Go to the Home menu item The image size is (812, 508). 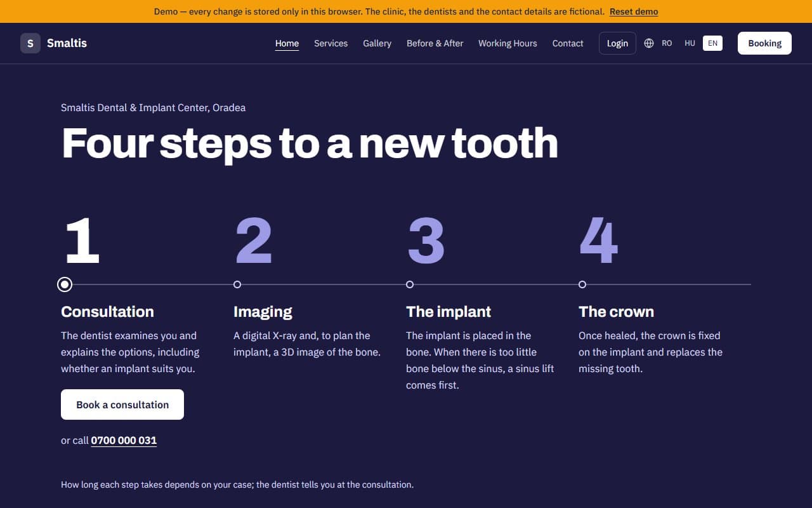pos(287,43)
